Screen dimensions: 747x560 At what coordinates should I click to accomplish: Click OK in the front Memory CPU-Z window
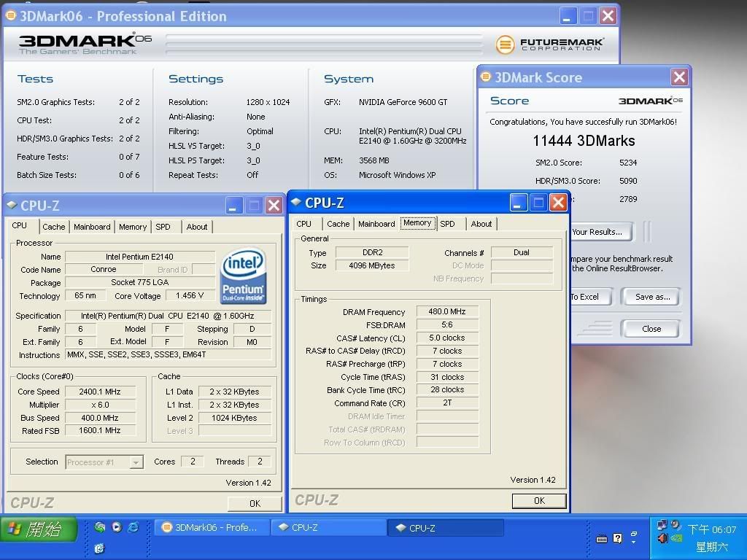pyautogui.click(x=539, y=500)
